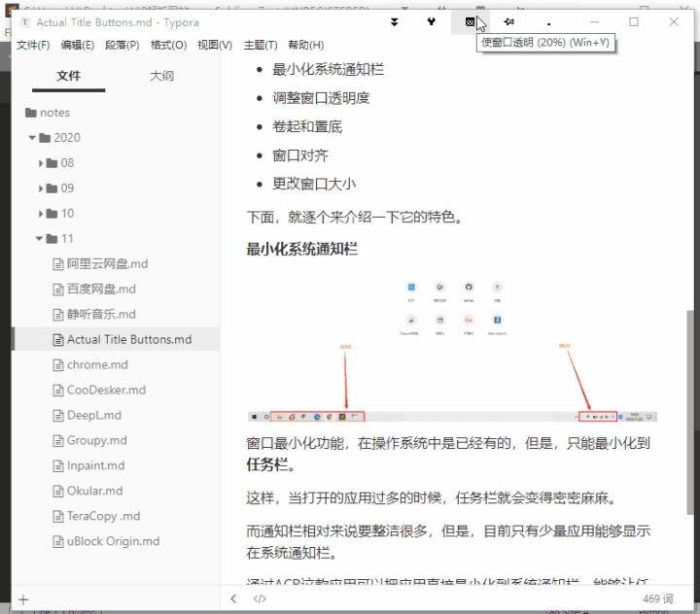The height and width of the screenshot is (614, 700).
Task: Open file CooDesker.md
Action: point(99,390)
